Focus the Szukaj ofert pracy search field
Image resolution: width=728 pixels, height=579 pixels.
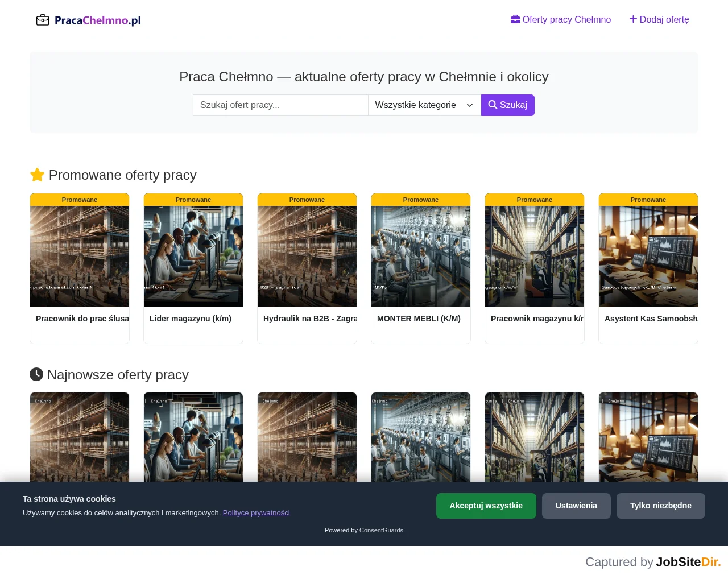(280, 105)
